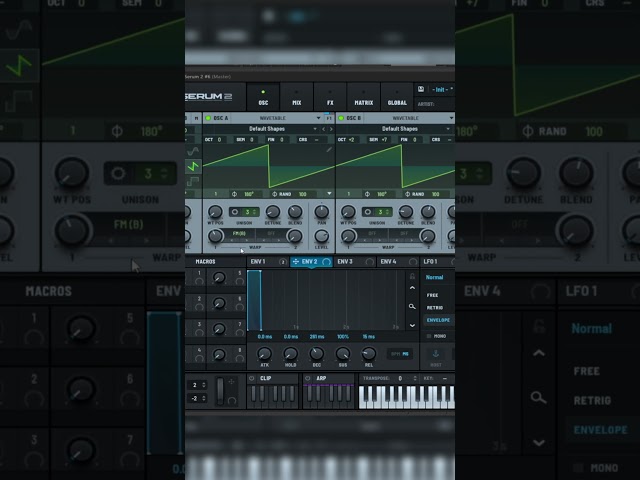Screen dimensions: 640x480
Task: Click OSC A unison mode circle icon
Action: coord(235,212)
